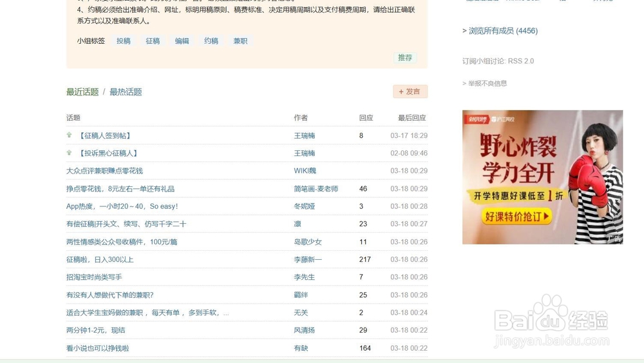
Task: Open 浏览所有成员 (4456) link
Action: click(503, 30)
